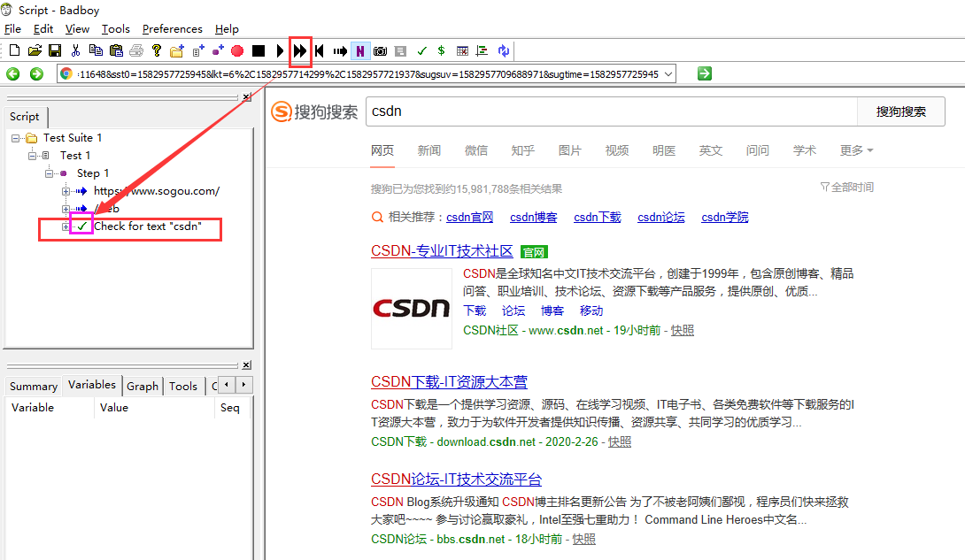Screen dimensions: 965x560
Task: Click the Help question mark icon
Action: [x=157, y=50]
